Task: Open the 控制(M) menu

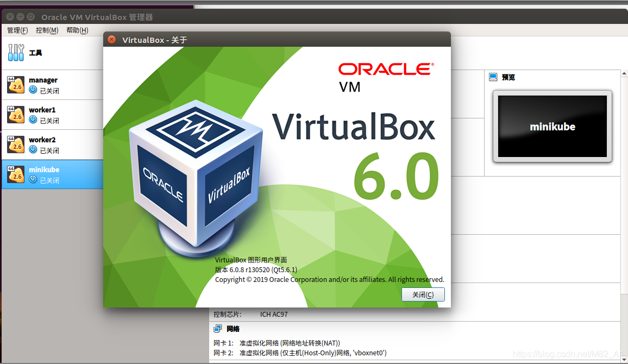Action: 47,30
